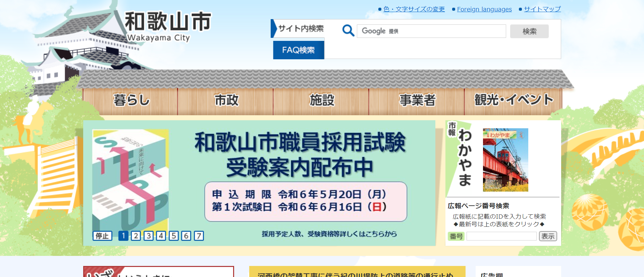Show slide 5 of the banner
The height and width of the screenshot is (277, 644).
(x=174, y=236)
